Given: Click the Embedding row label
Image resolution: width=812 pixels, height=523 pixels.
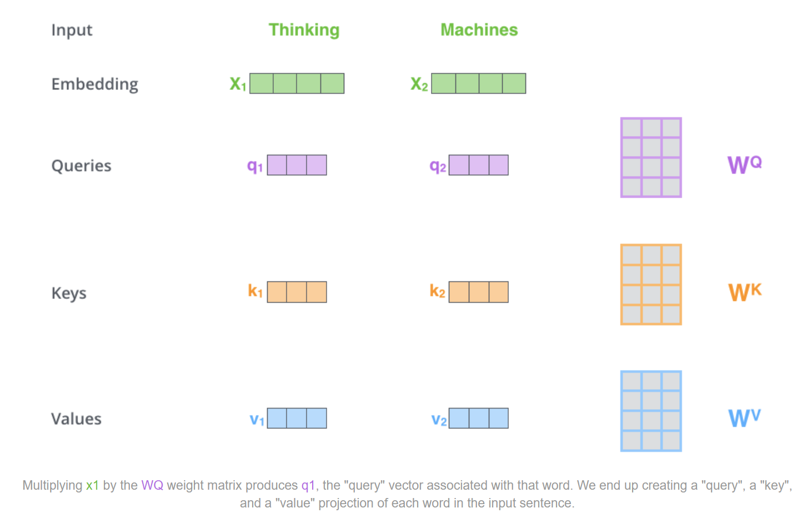Looking at the screenshot, I should [95, 84].
